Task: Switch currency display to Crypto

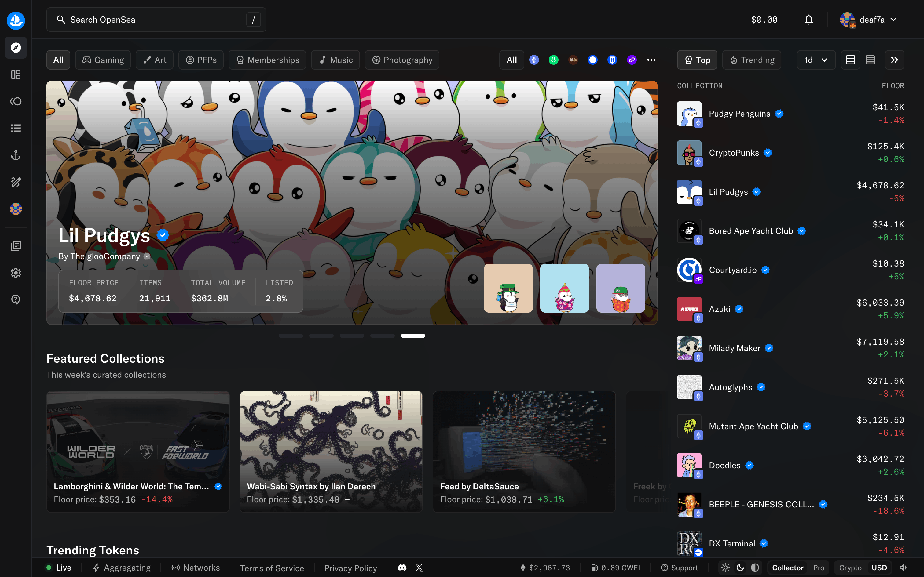Action: pyautogui.click(x=850, y=568)
